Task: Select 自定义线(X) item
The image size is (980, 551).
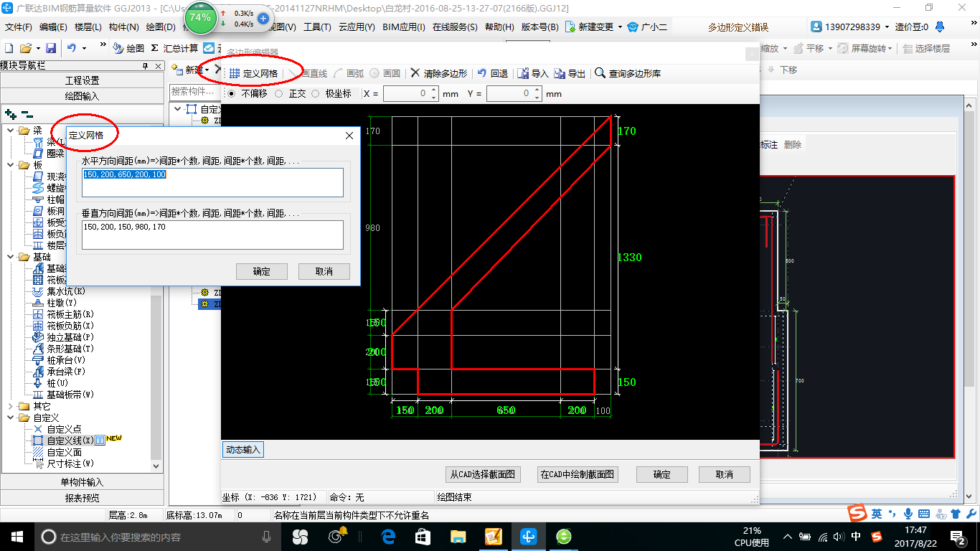Action: [63, 441]
